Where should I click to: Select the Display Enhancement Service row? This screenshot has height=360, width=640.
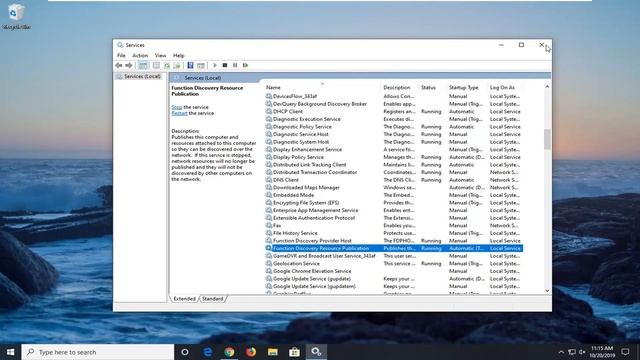point(394,149)
